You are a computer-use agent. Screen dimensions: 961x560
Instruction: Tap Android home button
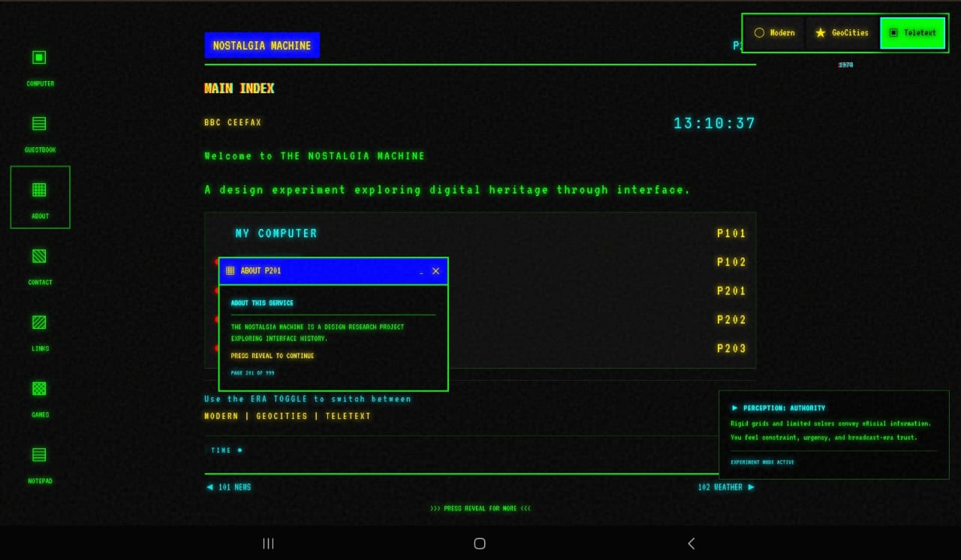point(480,543)
